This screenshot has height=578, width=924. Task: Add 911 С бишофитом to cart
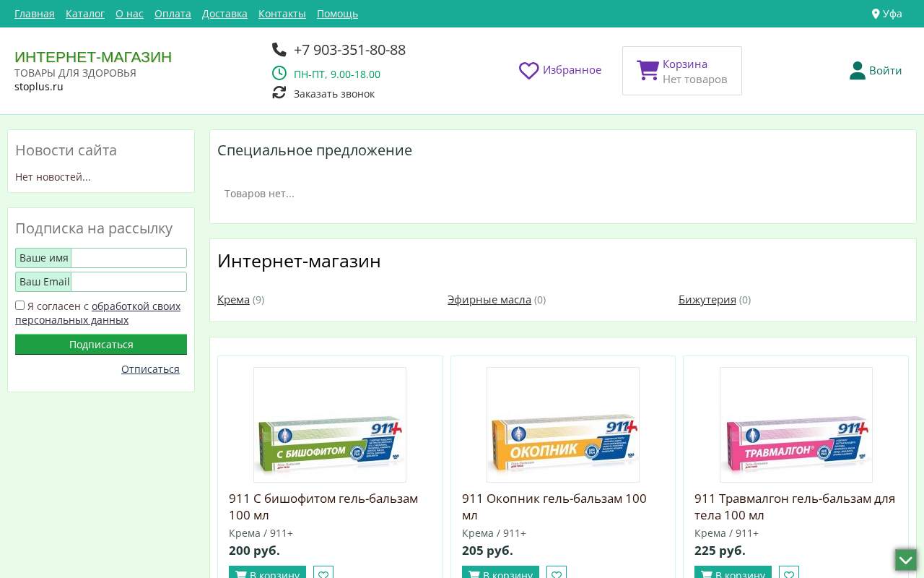pos(267,574)
